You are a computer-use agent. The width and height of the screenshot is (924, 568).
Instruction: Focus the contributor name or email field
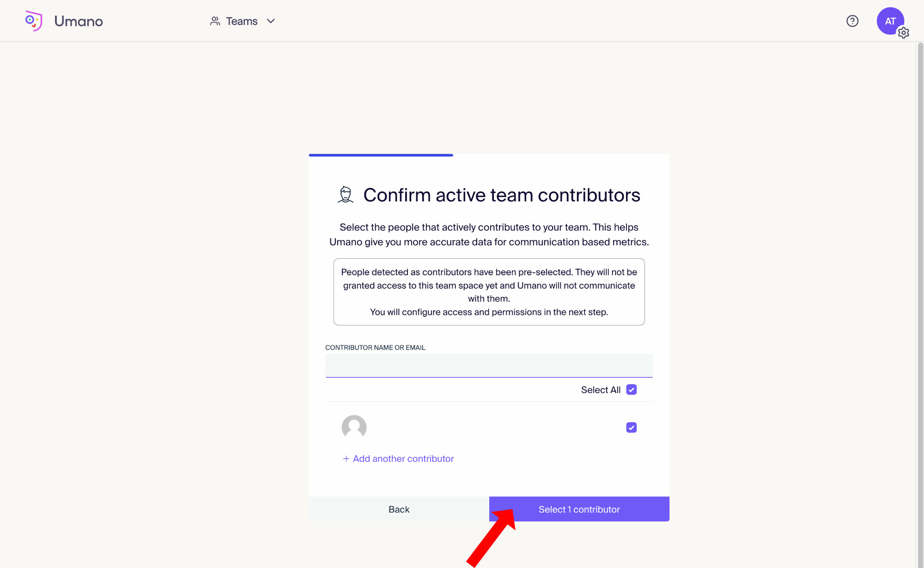click(489, 366)
